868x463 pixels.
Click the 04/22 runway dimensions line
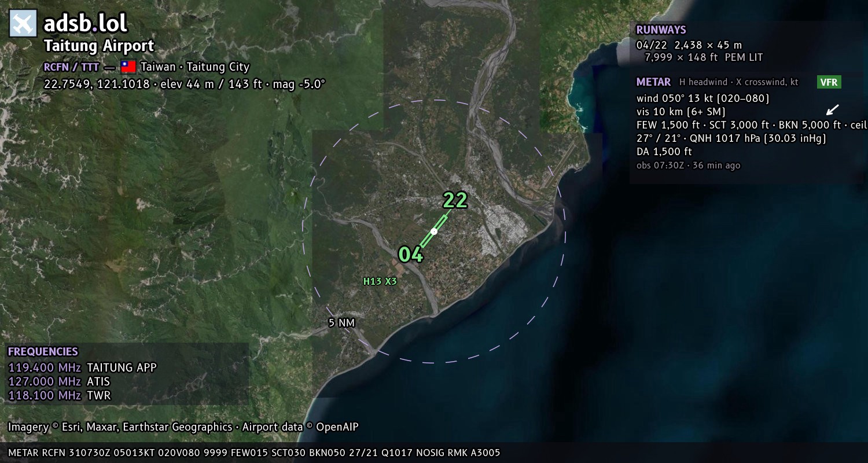(689, 45)
